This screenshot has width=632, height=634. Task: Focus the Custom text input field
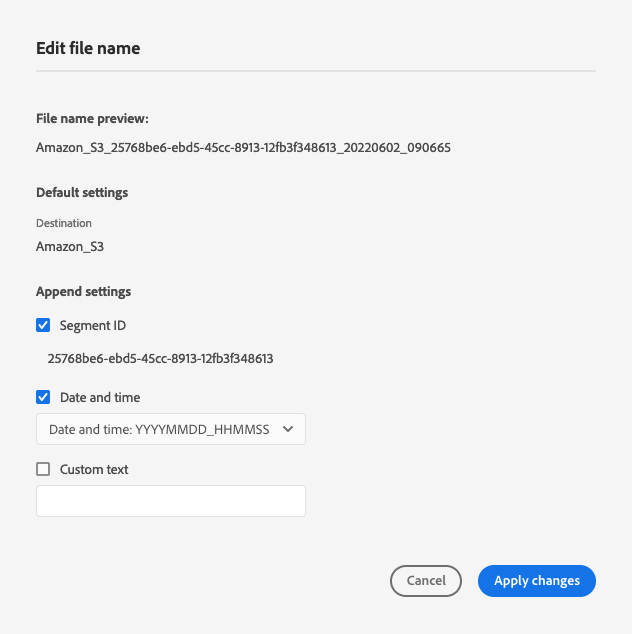(x=171, y=501)
